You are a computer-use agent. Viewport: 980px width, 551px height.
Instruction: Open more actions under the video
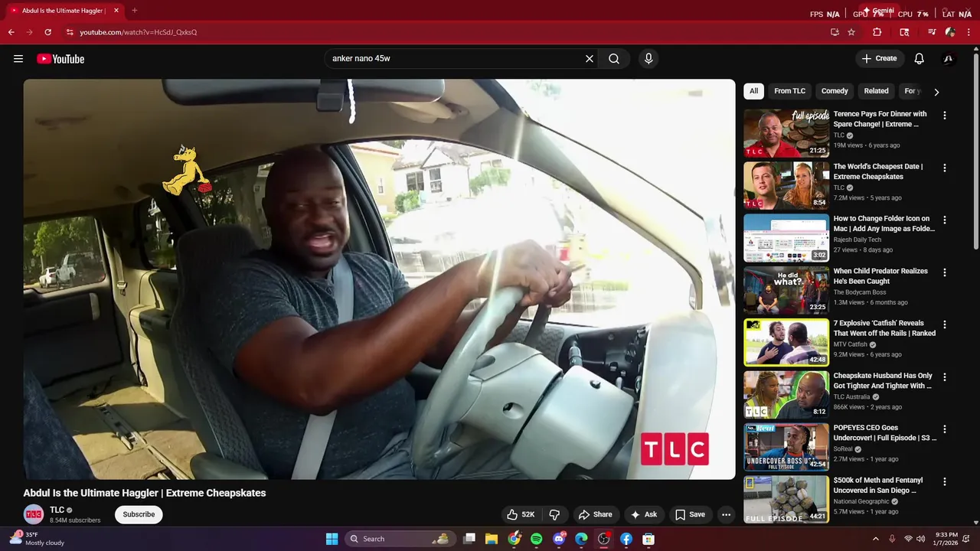point(726,514)
